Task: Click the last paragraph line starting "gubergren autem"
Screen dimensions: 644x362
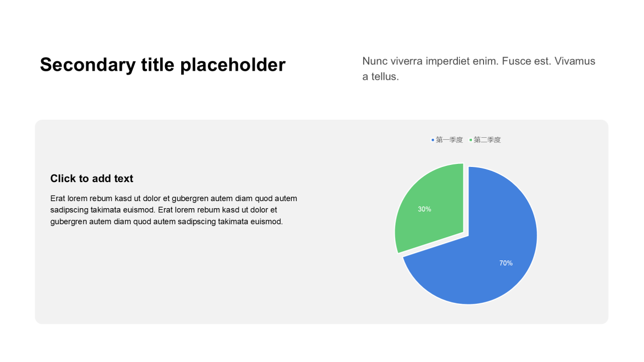Action: pos(167,222)
